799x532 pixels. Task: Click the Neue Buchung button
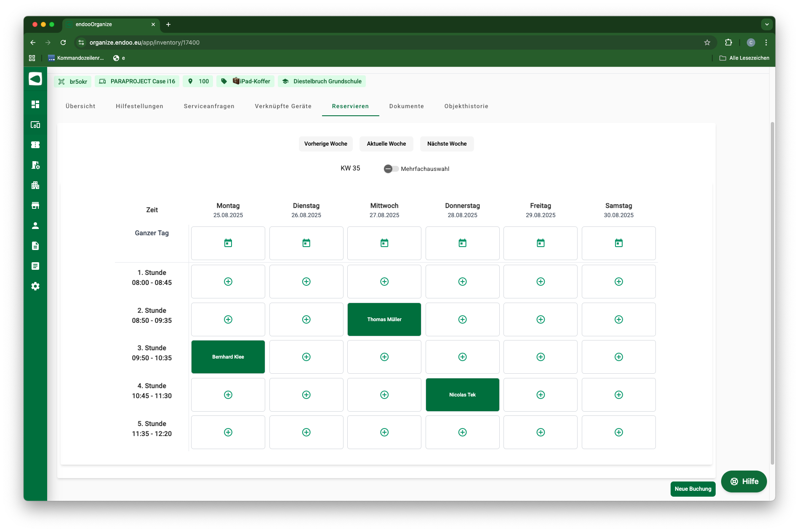click(692, 489)
